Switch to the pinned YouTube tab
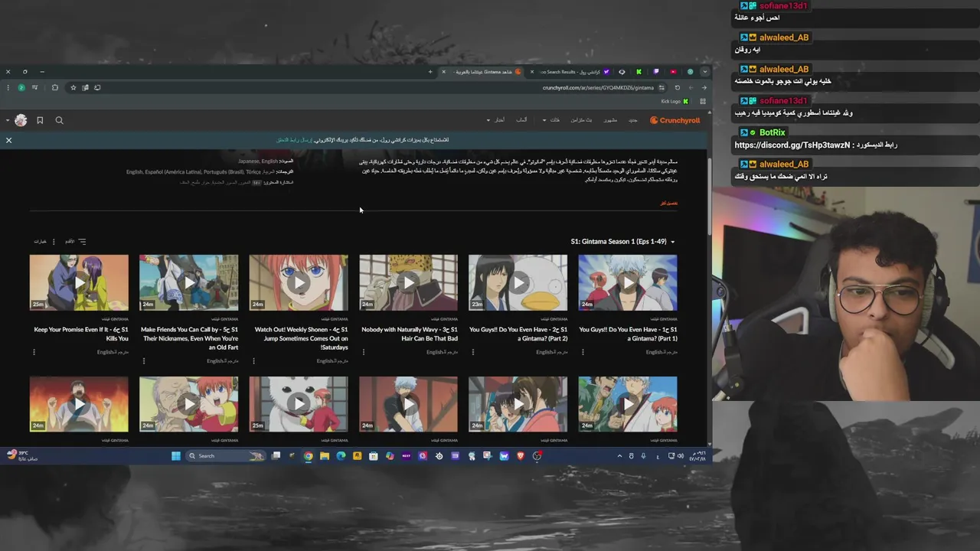 673,72
